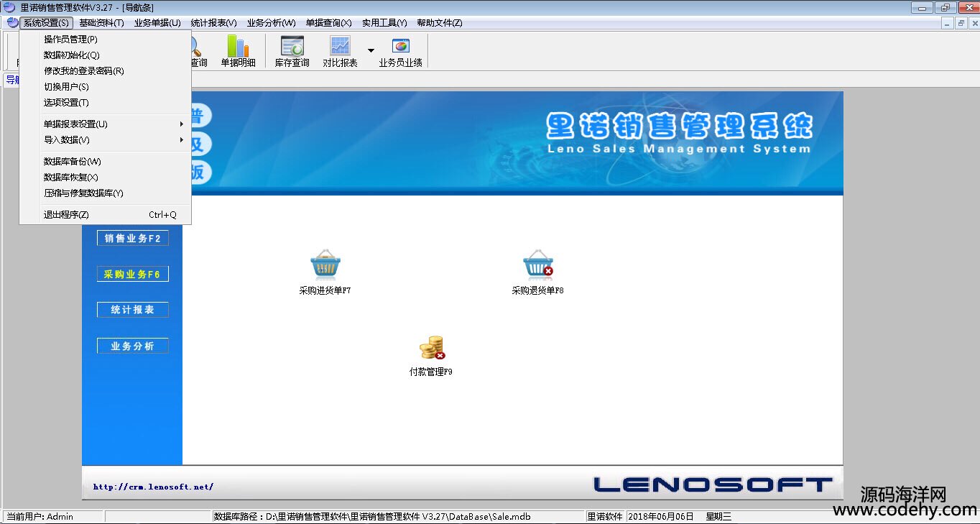
Task: Expand the 导入数据(V) submenu
Action: 106,140
